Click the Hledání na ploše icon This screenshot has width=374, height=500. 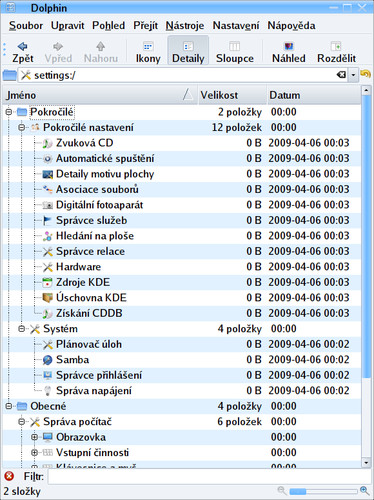(x=48, y=236)
